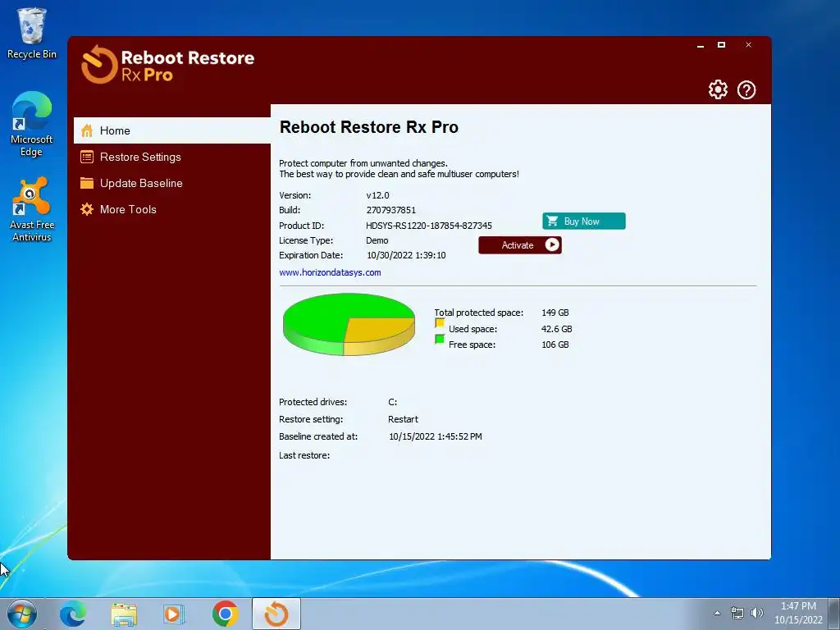This screenshot has width=840, height=630.
Task: Click the Show desktop strip in the taskbar
Action: (834, 614)
